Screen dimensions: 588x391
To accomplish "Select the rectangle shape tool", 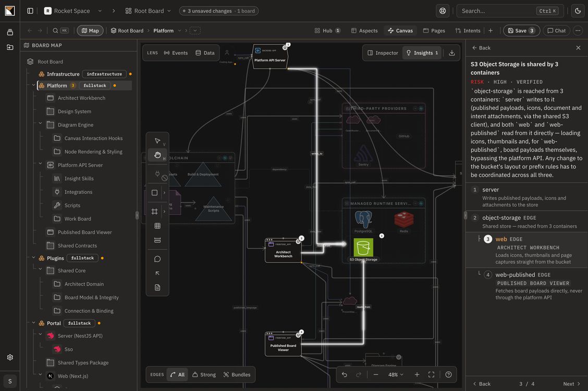I will click(x=154, y=193).
